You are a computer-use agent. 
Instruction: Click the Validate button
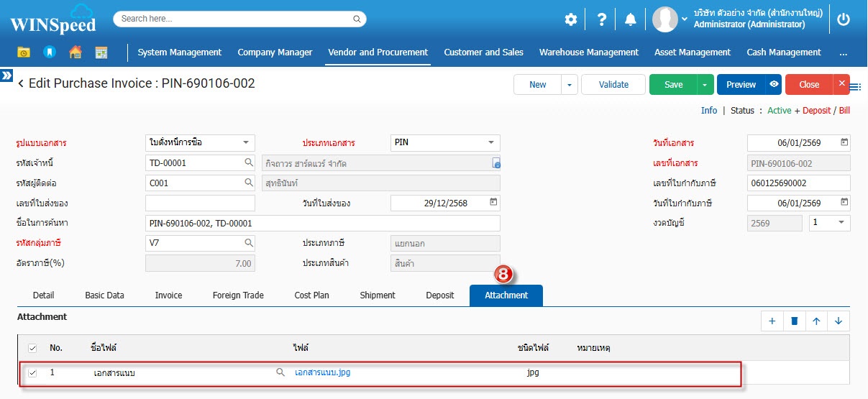point(613,84)
